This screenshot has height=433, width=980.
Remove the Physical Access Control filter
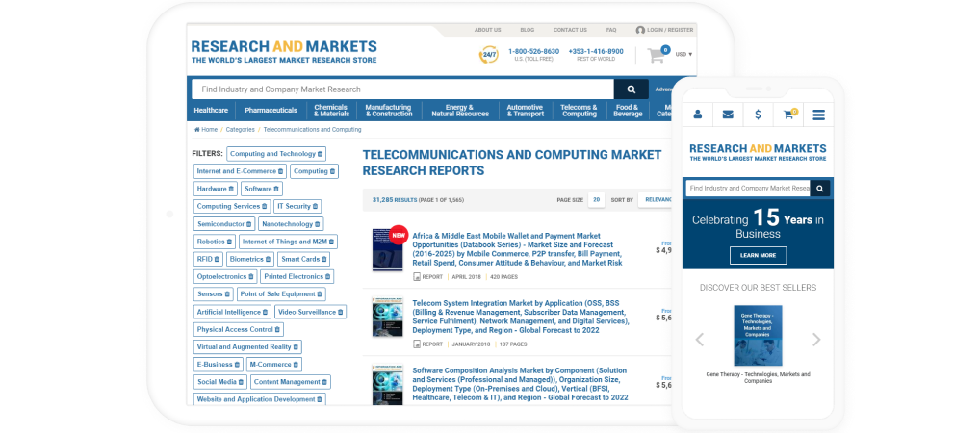pyautogui.click(x=277, y=329)
